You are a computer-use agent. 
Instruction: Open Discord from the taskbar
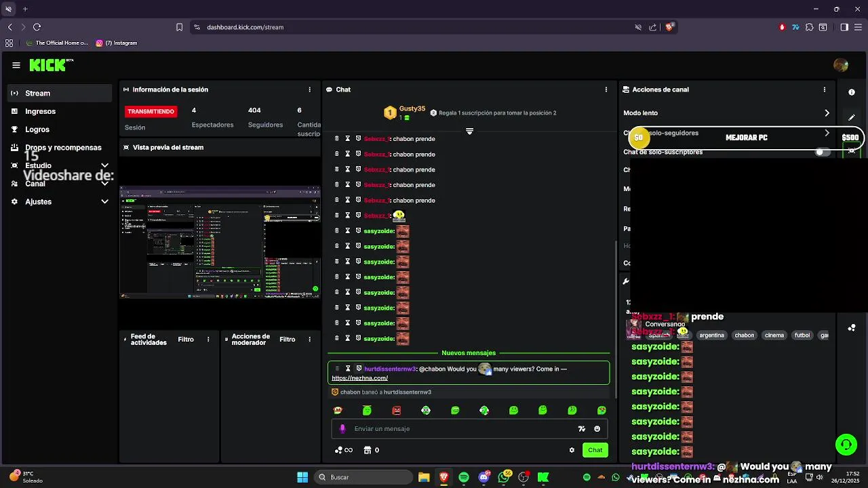pos(484,477)
